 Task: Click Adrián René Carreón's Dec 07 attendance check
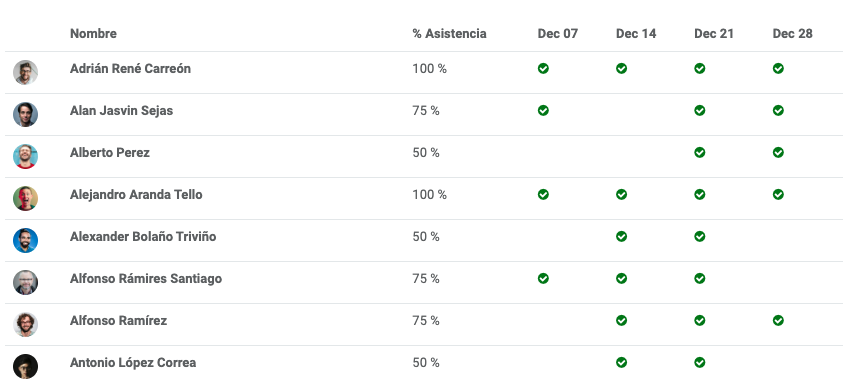coord(543,68)
